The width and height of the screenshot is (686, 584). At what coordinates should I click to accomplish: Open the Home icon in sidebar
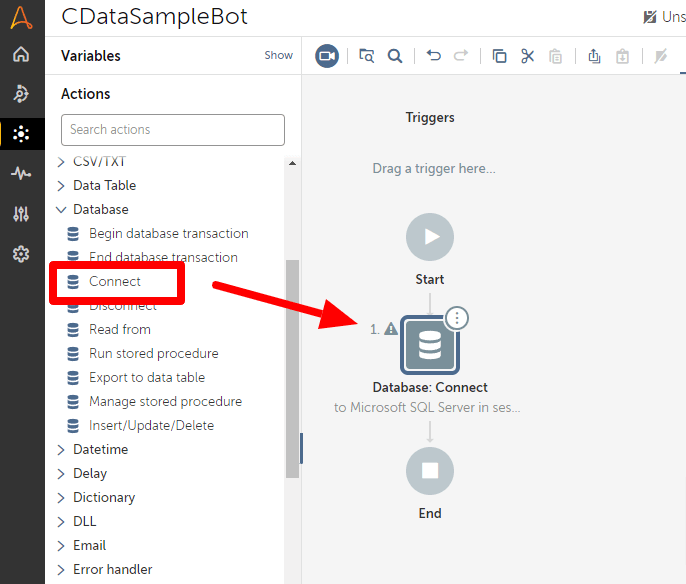21,55
